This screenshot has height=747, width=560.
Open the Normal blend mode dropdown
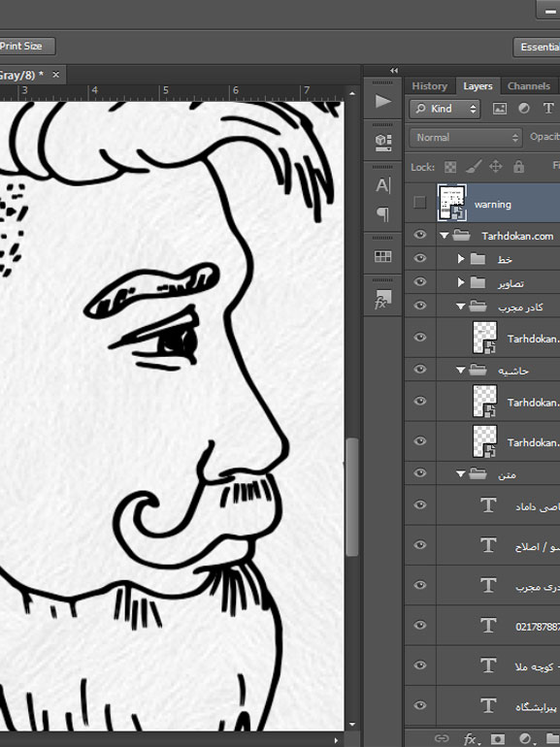(466, 138)
